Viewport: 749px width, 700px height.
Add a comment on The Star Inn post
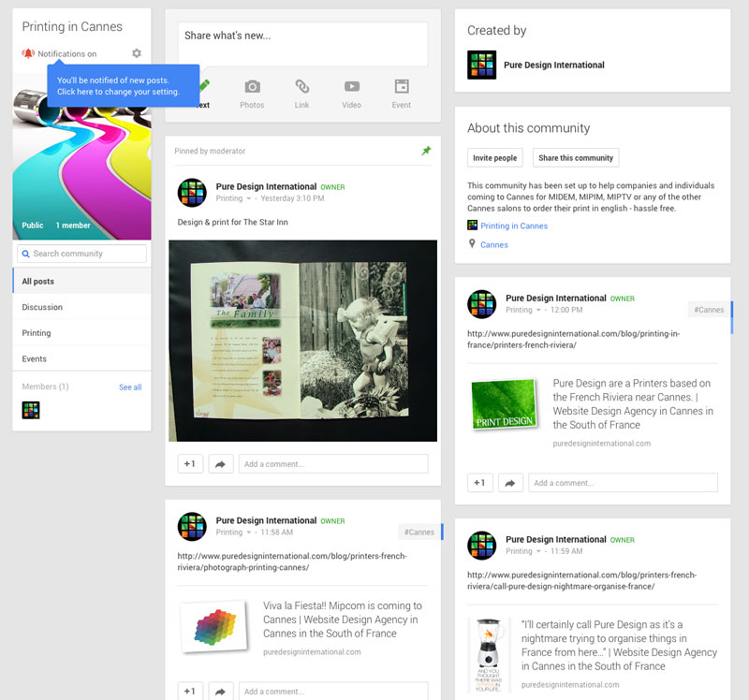333,463
